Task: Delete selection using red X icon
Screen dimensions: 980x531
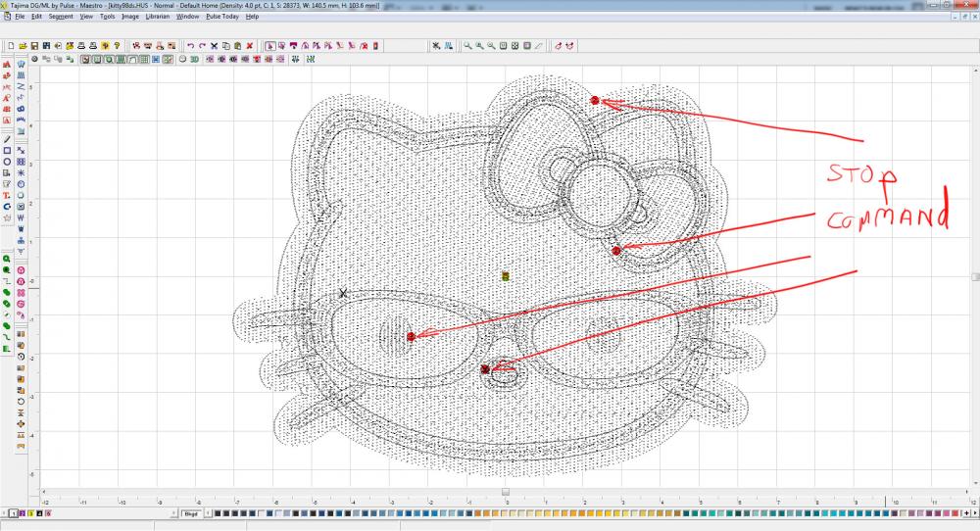Action: click(x=249, y=46)
